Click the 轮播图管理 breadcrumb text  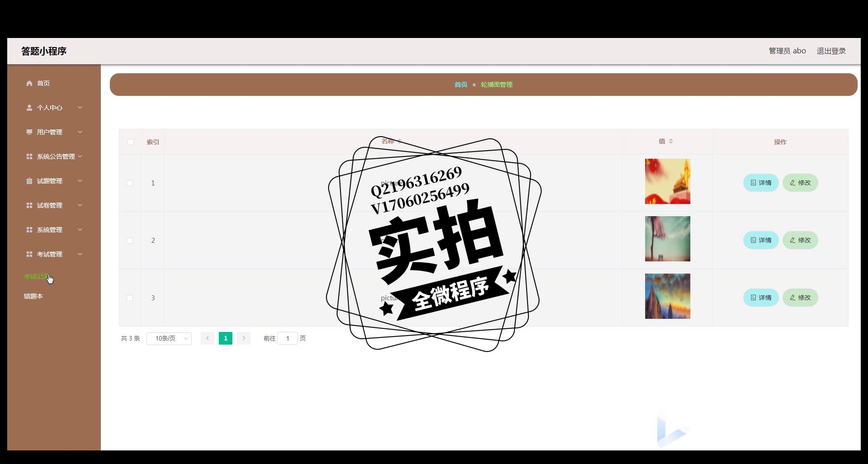coord(496,85)
